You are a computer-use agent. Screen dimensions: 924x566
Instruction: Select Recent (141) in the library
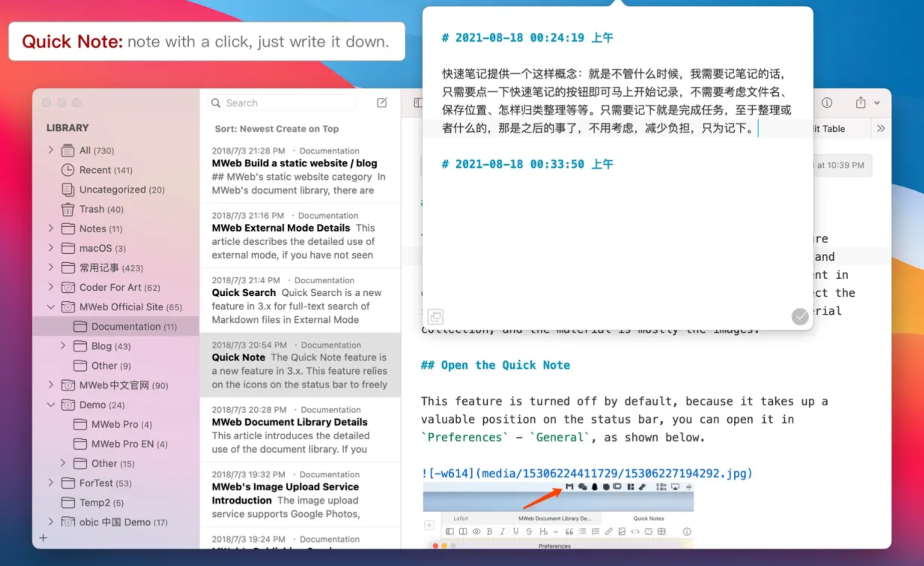coord(106,170)
